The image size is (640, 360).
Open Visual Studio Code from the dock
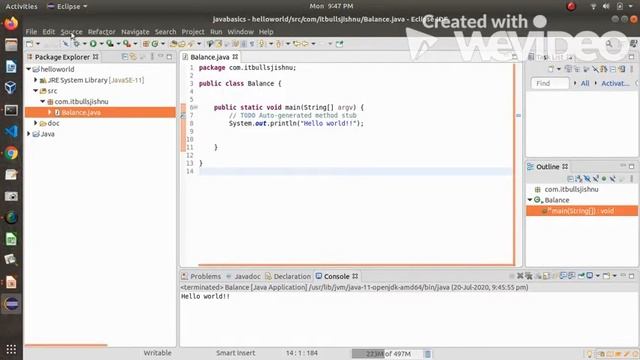coord(11,131)
